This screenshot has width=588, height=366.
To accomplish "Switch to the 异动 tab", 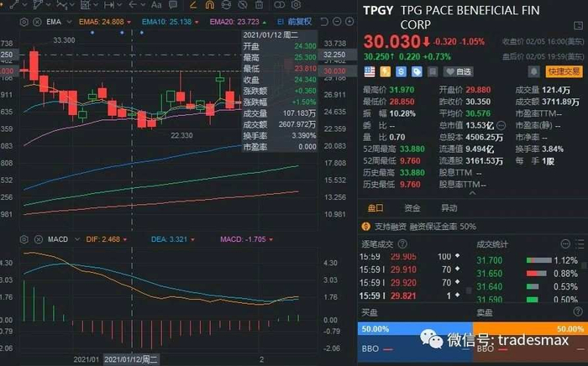I will (x=449, y=208).
